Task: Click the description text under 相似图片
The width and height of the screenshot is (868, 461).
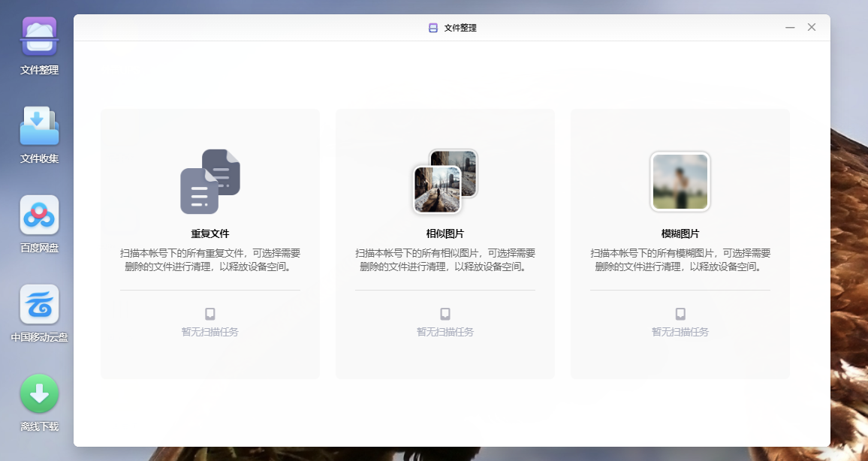Action: (445, 260)
